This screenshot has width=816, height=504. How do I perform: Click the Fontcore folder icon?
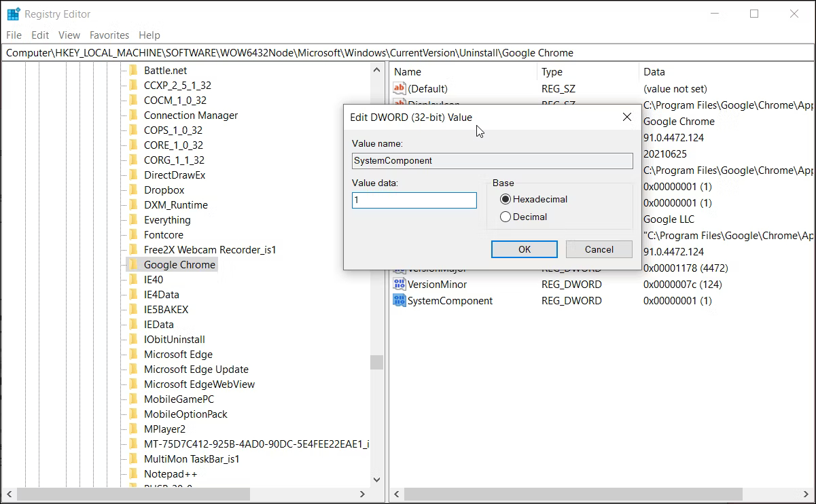pyautogui.click(x=133, y=234)
